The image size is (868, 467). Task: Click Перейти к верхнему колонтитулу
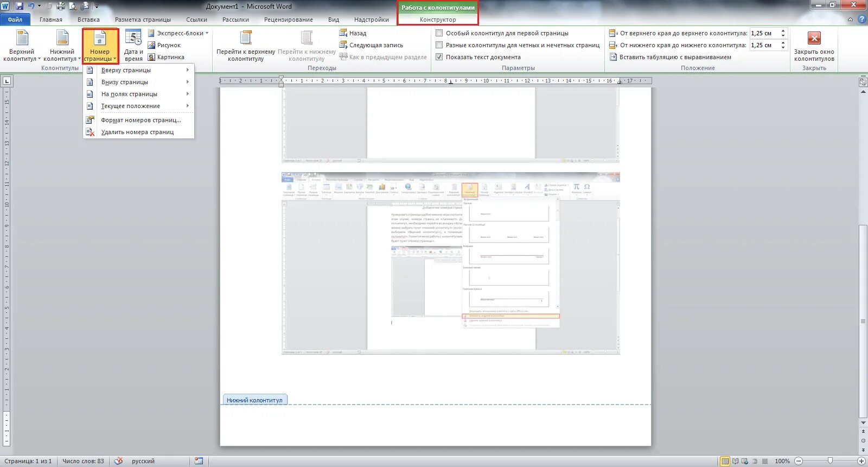(246, 46)
